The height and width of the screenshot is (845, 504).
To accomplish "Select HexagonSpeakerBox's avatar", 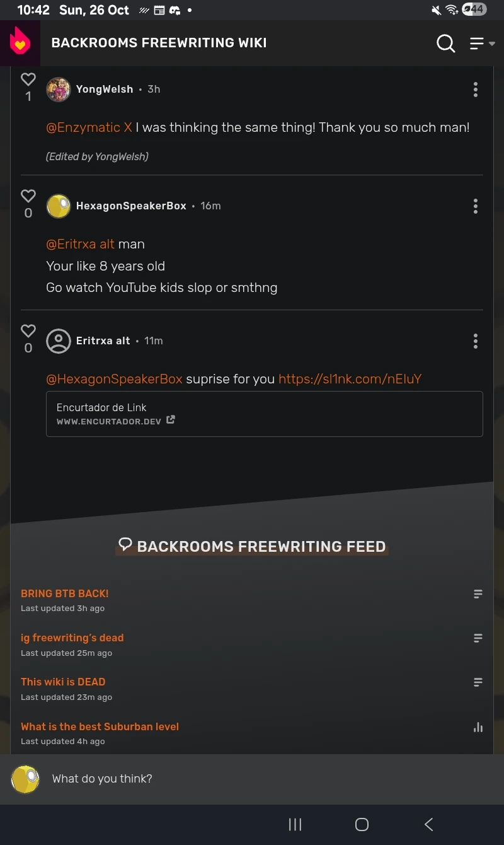I will click(58, 206).
